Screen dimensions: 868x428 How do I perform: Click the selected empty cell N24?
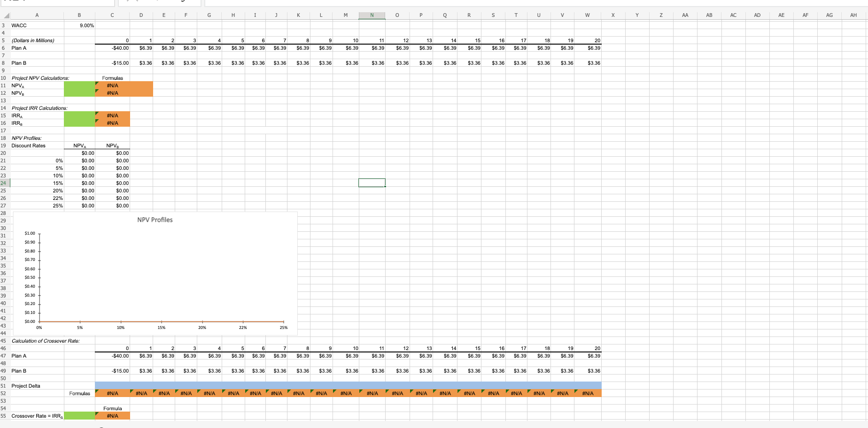pyautogui.click(x=372, y=183)
